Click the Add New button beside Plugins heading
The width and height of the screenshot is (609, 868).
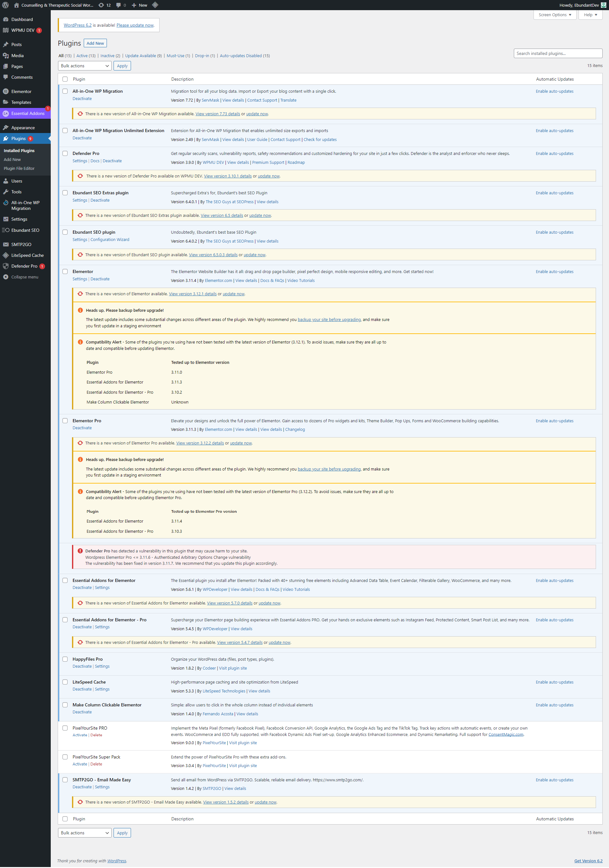95,43
